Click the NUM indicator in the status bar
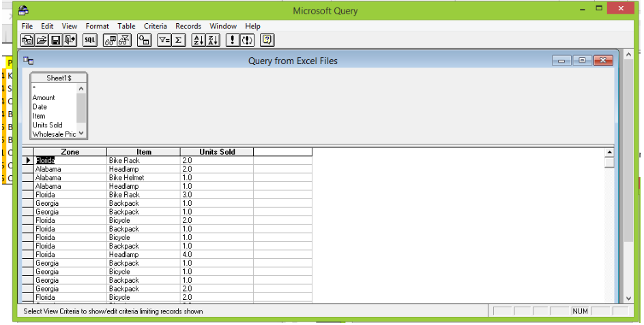Viewport: 644px width, 325px height. pos(580,311)
